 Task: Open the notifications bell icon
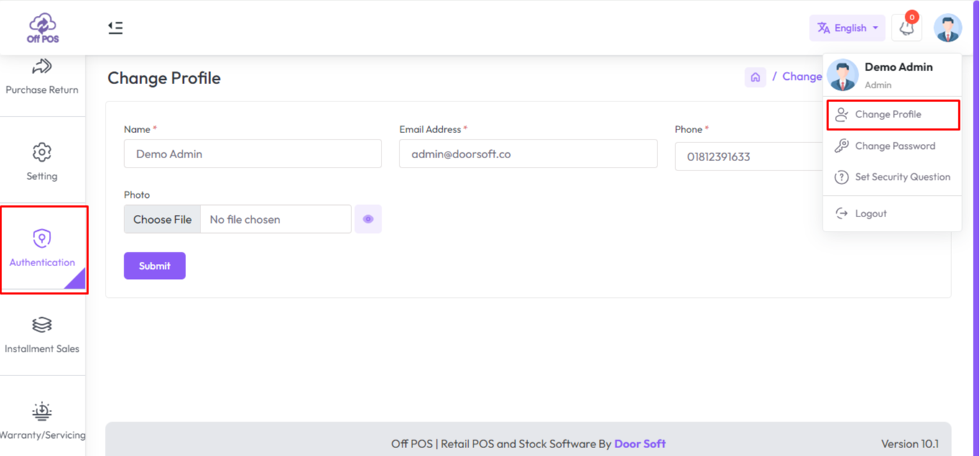(x=907, y=28)
